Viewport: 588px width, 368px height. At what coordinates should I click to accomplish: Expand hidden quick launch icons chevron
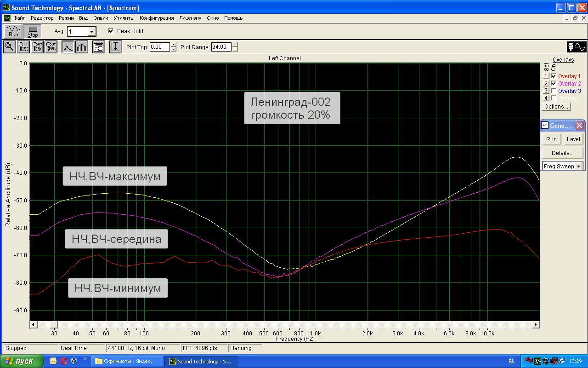(x=85, y=359)
